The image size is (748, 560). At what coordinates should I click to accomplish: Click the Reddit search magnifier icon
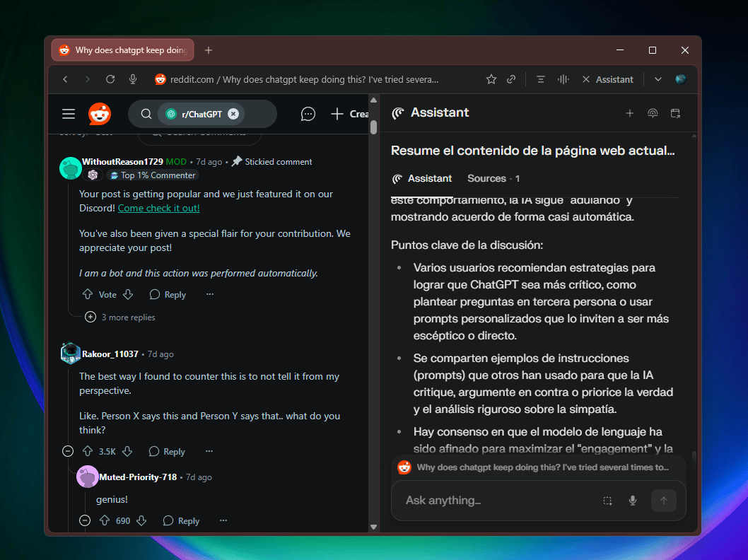pos(146,114)
